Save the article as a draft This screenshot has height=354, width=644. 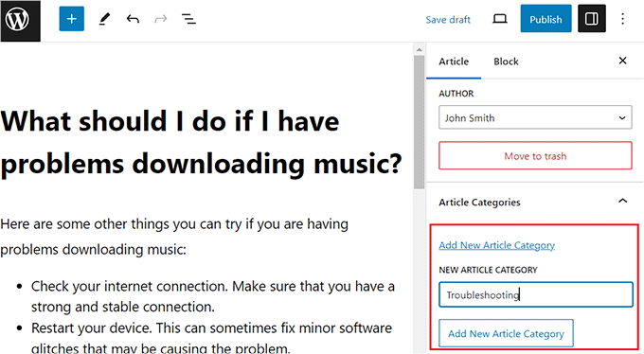tap(448, 19)
